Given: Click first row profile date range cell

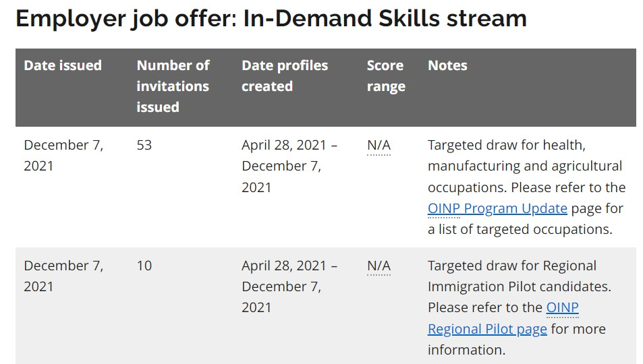Looking at the screenshot, I should point(289,166).
